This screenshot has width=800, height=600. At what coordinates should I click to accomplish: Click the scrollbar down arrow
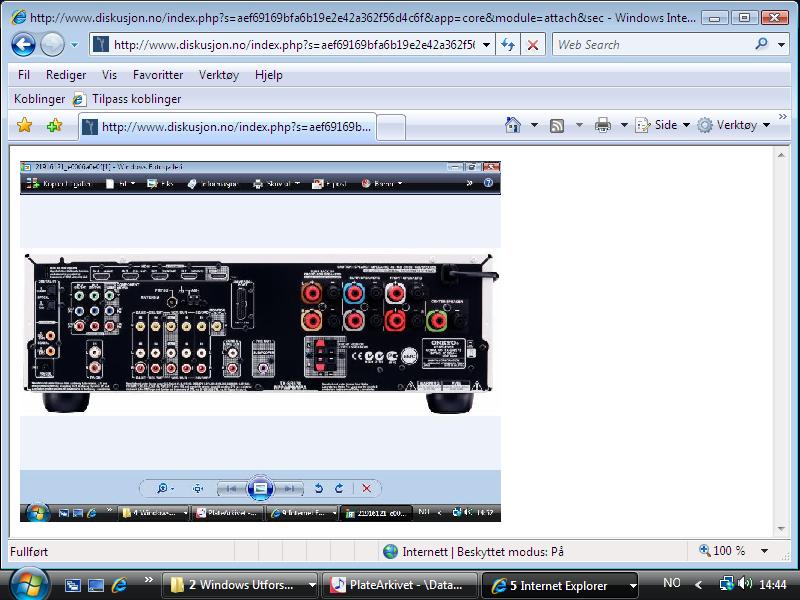tap(781, 529)
